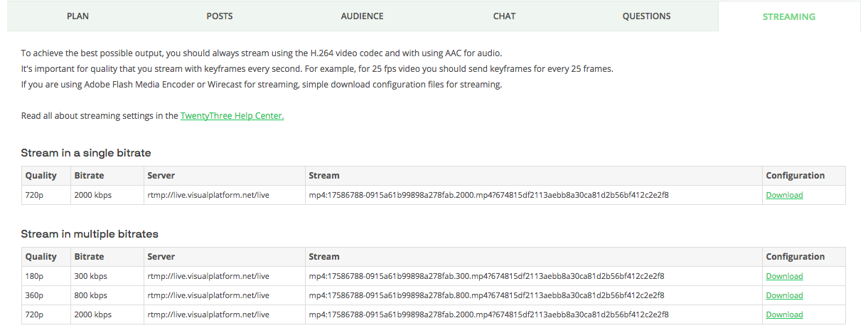Switch to the POSTS tab
This screenshot has width=868, height=333.
point(220,16)
